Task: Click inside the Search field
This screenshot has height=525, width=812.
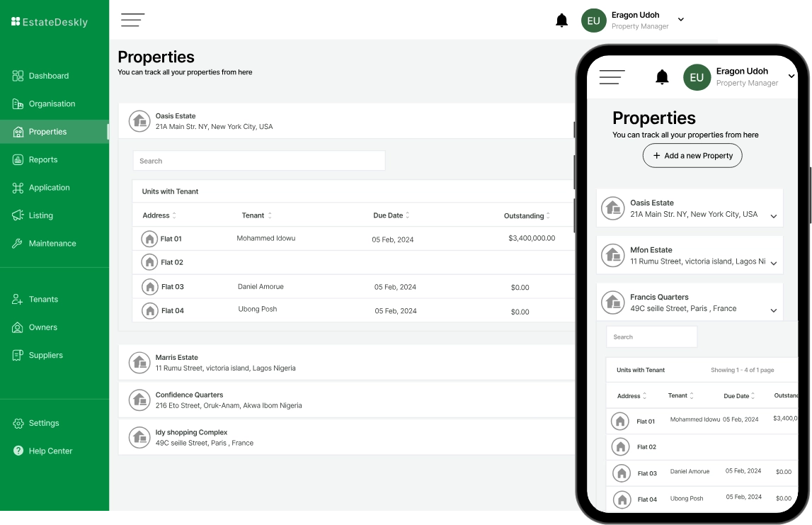Action: coord(258,160)
